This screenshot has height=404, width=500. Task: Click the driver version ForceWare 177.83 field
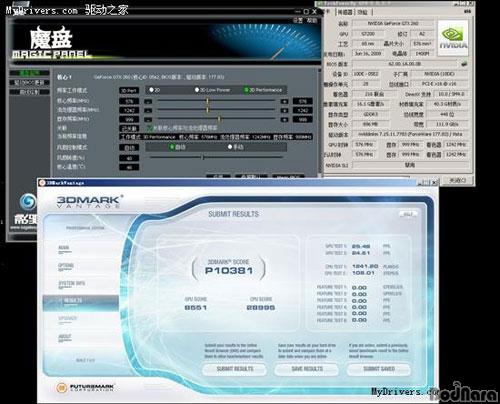410,134
